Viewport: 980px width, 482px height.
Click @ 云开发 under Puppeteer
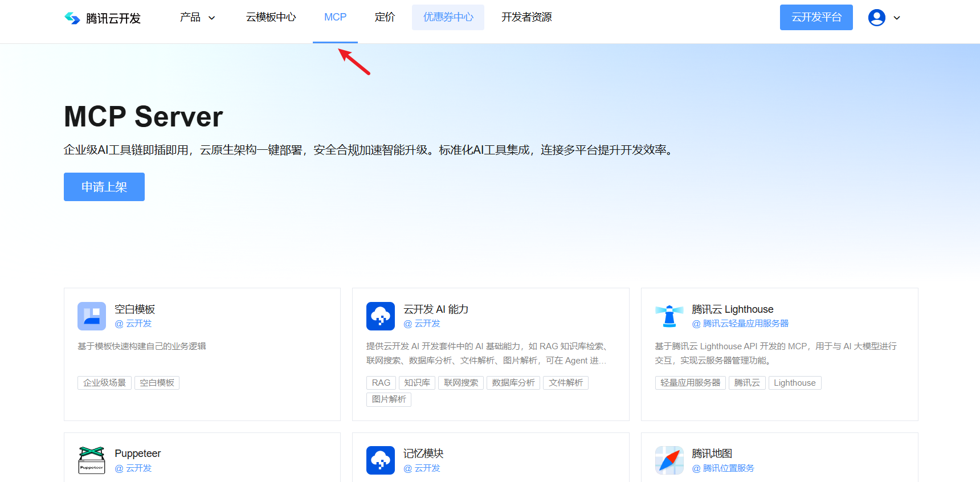[x=133, y=468]
